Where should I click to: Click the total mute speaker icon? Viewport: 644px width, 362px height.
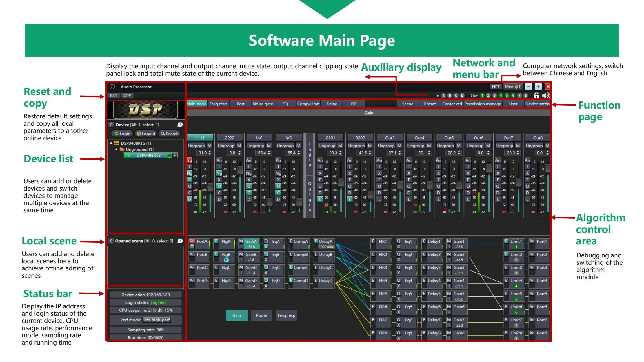pyautogui.click(x=546, y=95)
